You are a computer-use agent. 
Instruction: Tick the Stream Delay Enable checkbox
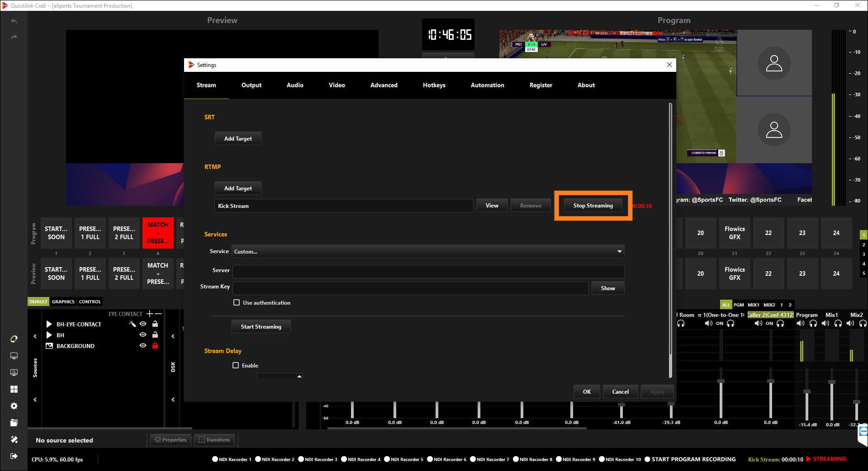coord(236,365)
